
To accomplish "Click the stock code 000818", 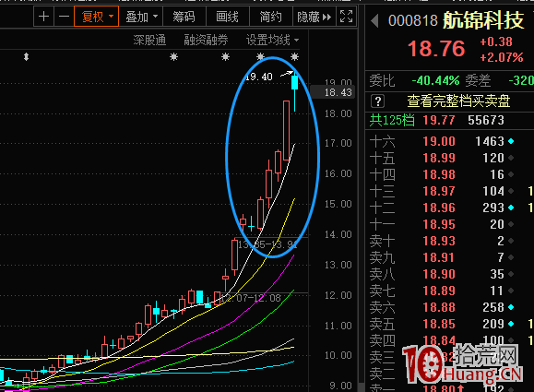I will coord(413,21).
